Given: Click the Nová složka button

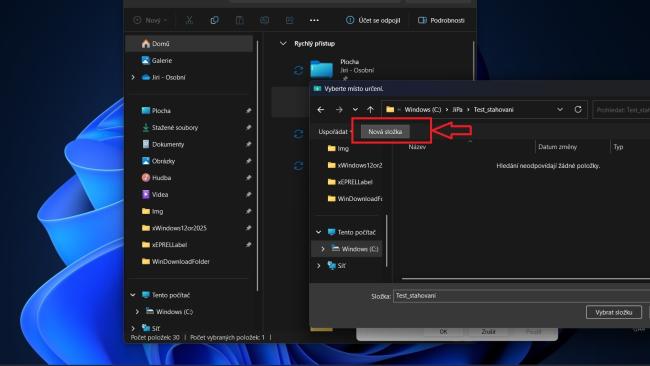Looking at the screenshot, I should coord(385,132).
